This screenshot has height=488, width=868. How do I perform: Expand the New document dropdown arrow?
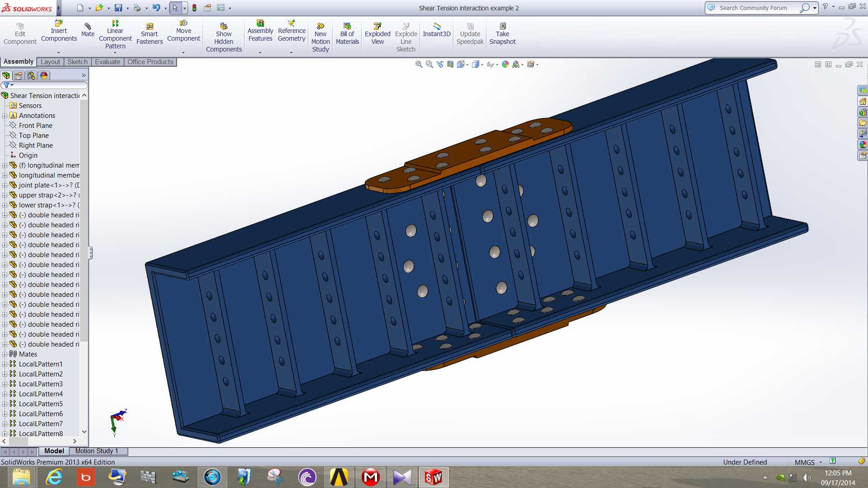click(90, 8)
